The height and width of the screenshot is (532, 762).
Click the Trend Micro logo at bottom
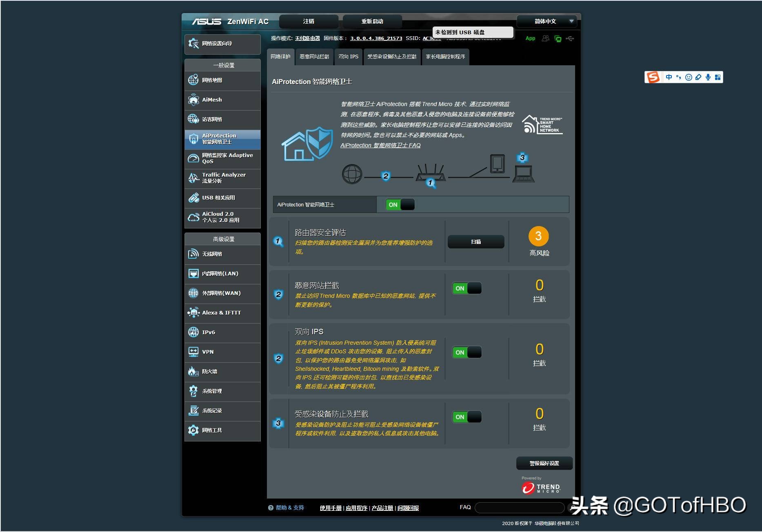pos(541,488)
